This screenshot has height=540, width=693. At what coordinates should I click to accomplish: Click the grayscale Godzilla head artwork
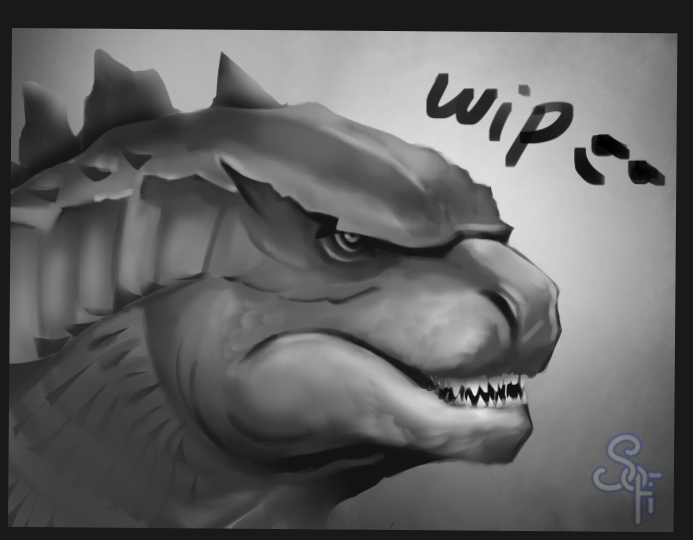pos(343,278)
